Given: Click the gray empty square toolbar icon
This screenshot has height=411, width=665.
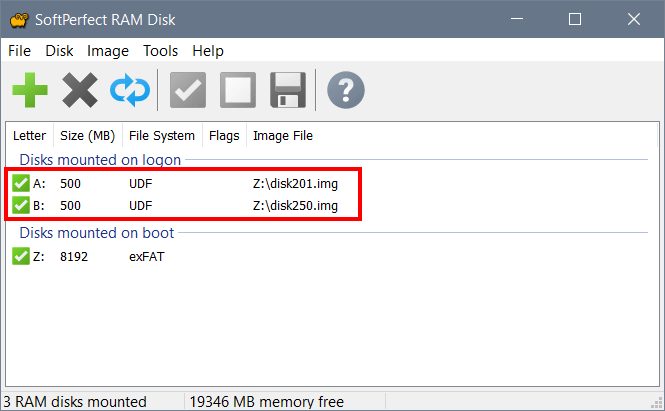Looking at the screenshot, I should [x=238, y=90].
